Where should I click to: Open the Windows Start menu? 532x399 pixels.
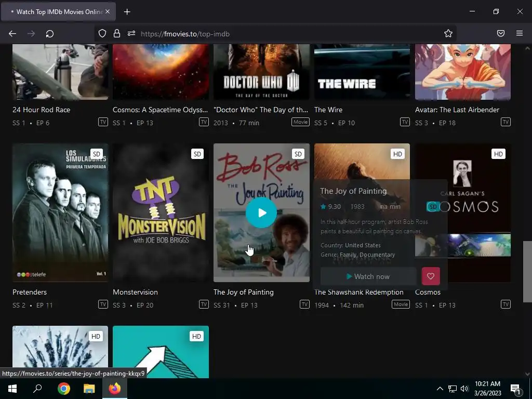[x=12, y=389]
